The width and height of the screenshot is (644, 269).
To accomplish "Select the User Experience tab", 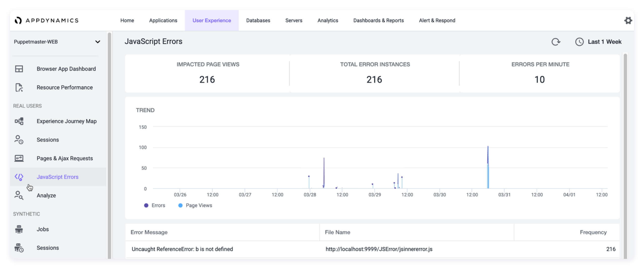I will coord(212,20).
